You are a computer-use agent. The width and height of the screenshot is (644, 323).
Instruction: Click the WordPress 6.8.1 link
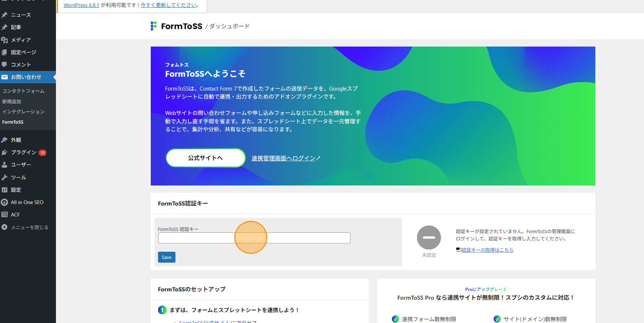tap(81, 5)
